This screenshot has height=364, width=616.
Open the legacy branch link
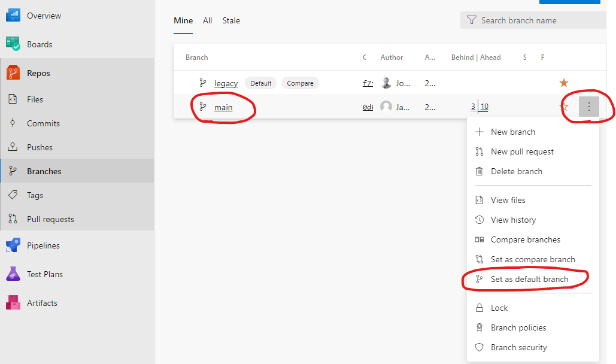[x=226, y=83]
